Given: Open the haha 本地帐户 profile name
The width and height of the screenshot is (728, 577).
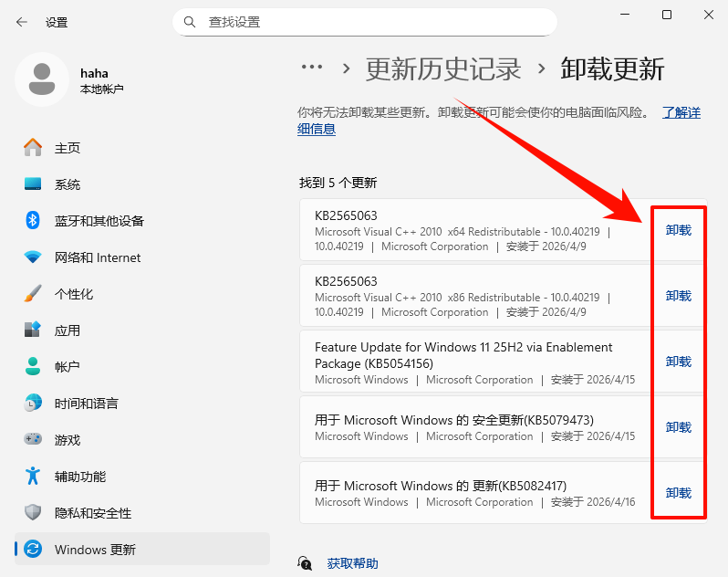Looking at the screenshot, I should click(101, 80).
